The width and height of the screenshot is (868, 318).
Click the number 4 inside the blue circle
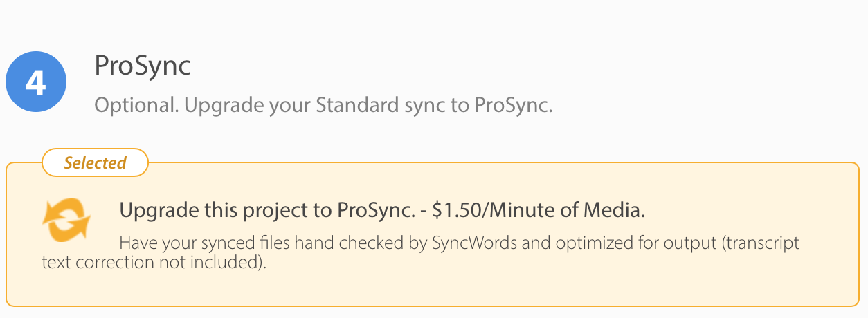pos(36,83)
